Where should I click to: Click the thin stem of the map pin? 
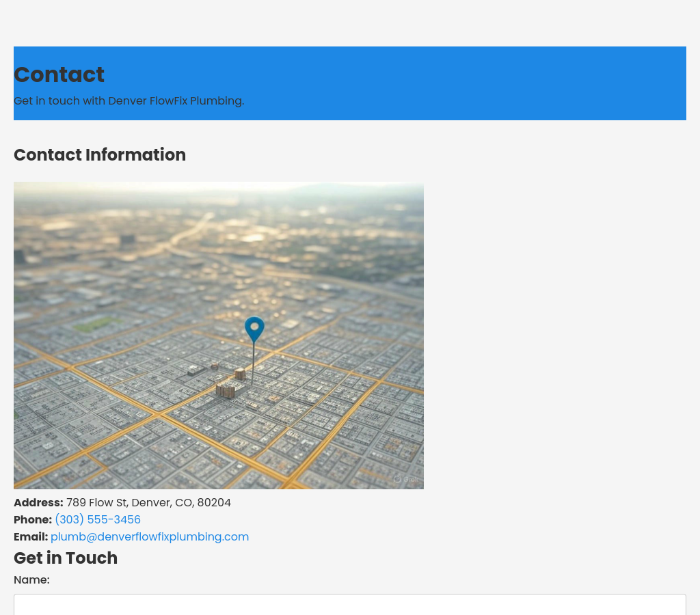pos(254,362)
